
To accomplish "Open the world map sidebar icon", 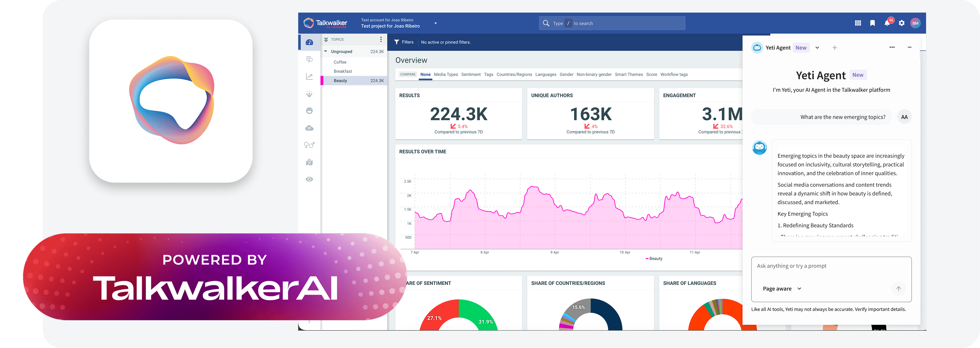I will tap(309, 162).
